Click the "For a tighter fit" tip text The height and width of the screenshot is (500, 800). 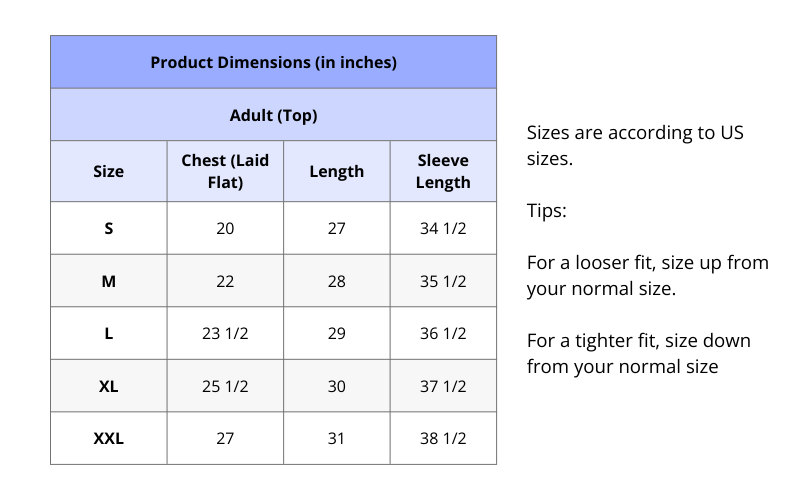pyautogui.click(x=638, y=353)
